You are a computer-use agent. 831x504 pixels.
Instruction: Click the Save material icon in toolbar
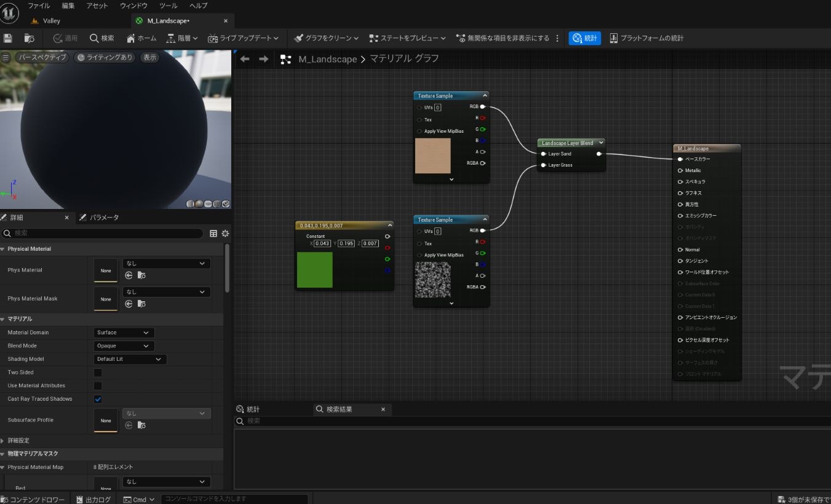pyautogui.click(x=8, y=38)
